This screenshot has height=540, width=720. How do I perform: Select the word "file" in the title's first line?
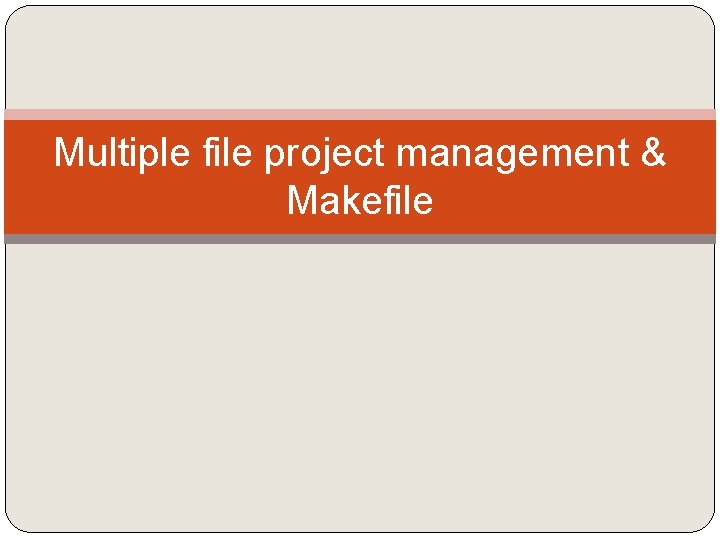pos(227,152)
